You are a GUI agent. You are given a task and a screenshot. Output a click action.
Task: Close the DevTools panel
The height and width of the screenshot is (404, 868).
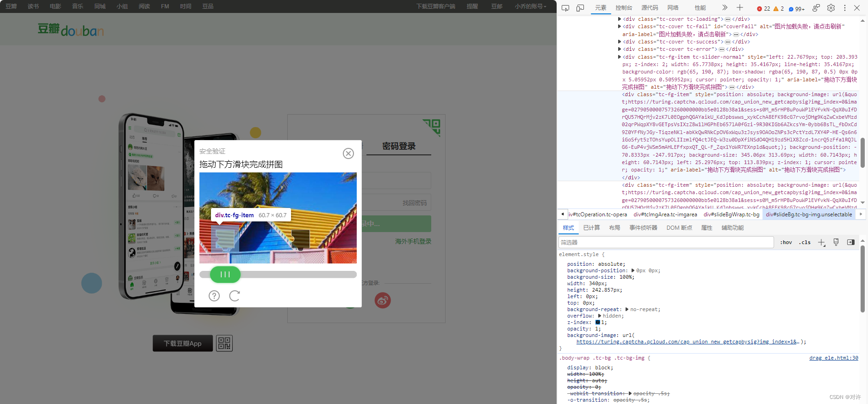pyautogui.click(x=857, y=8)
